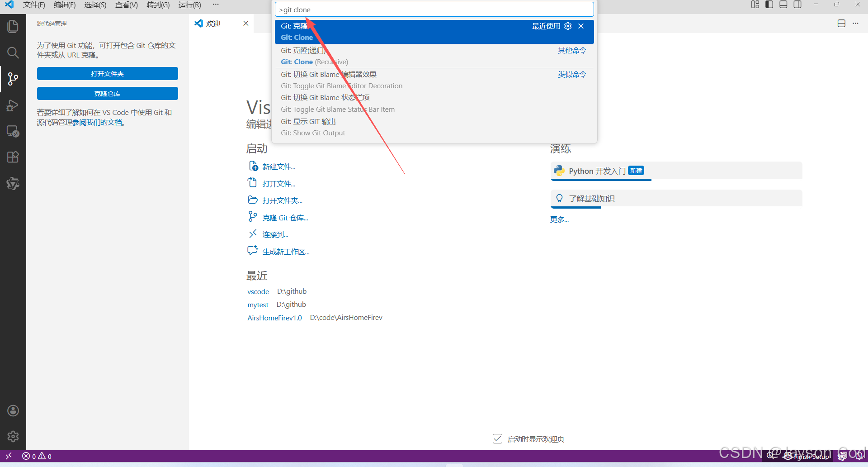This screenshot has height=467, width=868.
Task: Show errors and warnings count in status bar
Action: click(x=37, y=456)
